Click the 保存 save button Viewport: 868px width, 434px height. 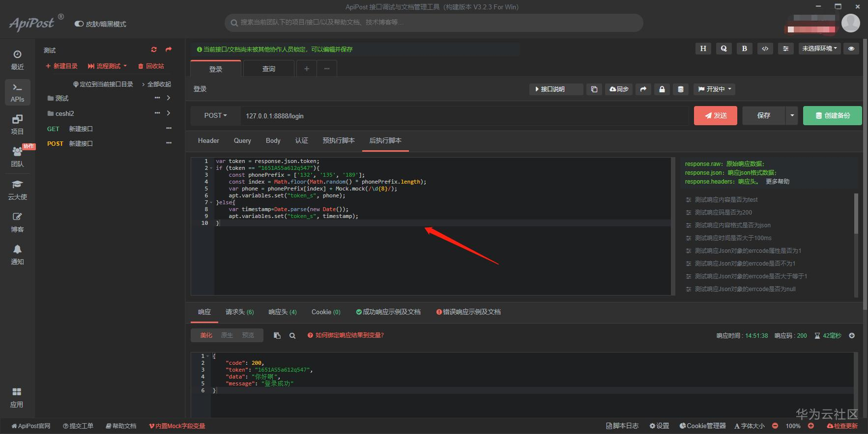point(764,116)
